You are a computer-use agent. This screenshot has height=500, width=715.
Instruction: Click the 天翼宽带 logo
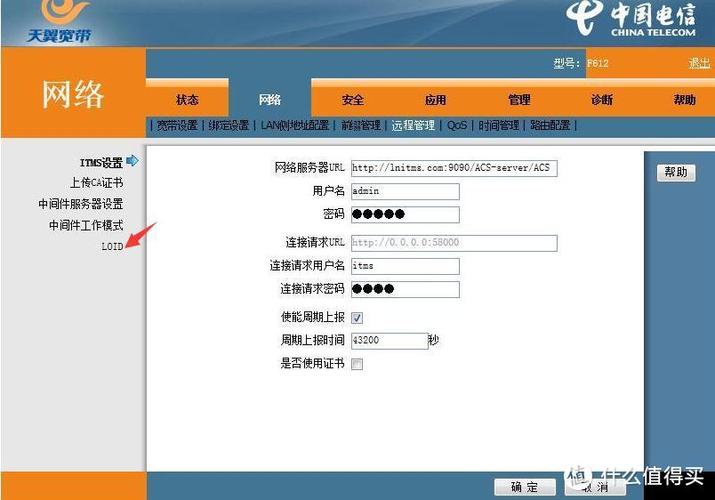click(x=59, y=21)
